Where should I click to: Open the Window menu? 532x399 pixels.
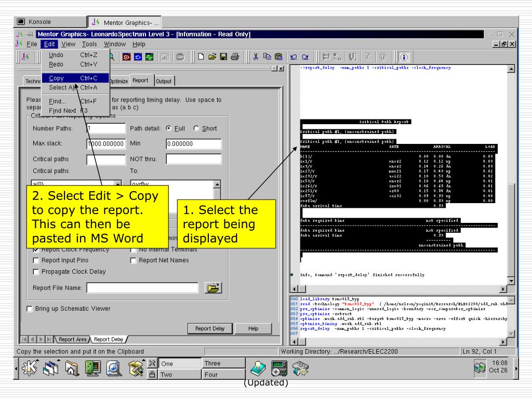(x=115, y=44)
